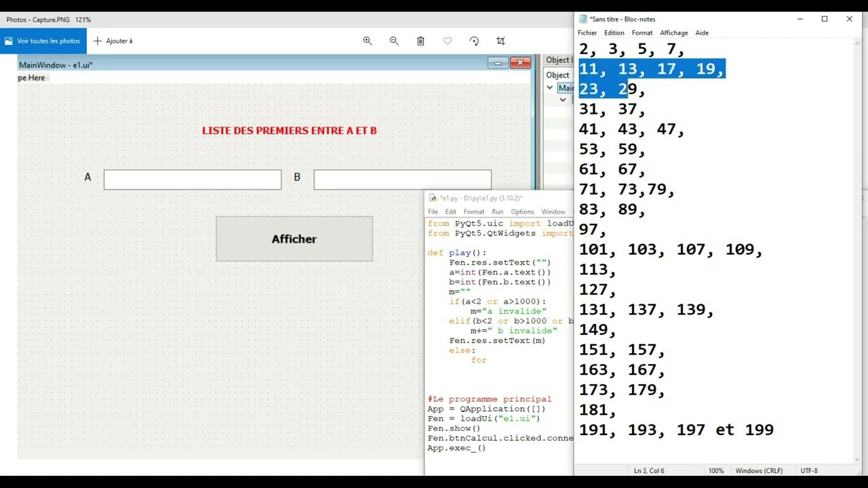Open the Edit menu in the IDLE window
The image size is (868, 488).
click(450, 211)
